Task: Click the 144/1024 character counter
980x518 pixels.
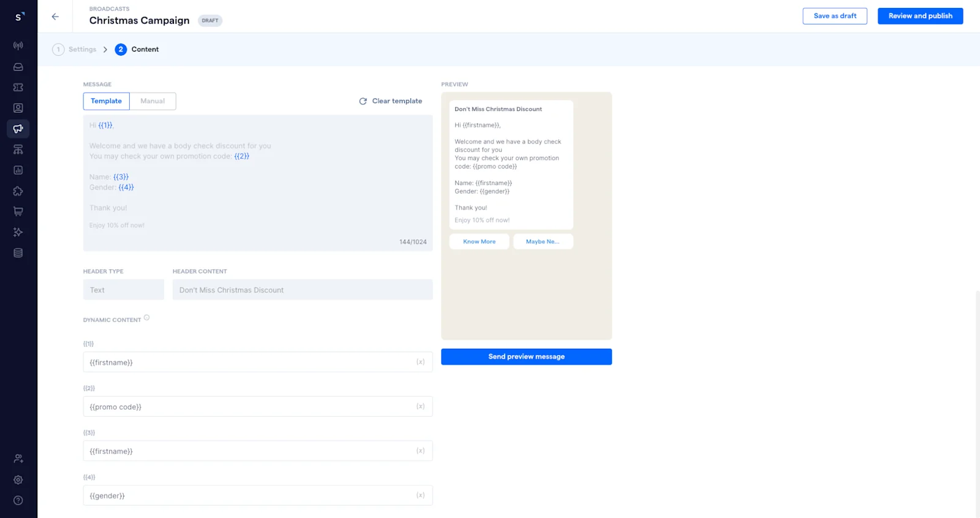Action: point(413,242)
